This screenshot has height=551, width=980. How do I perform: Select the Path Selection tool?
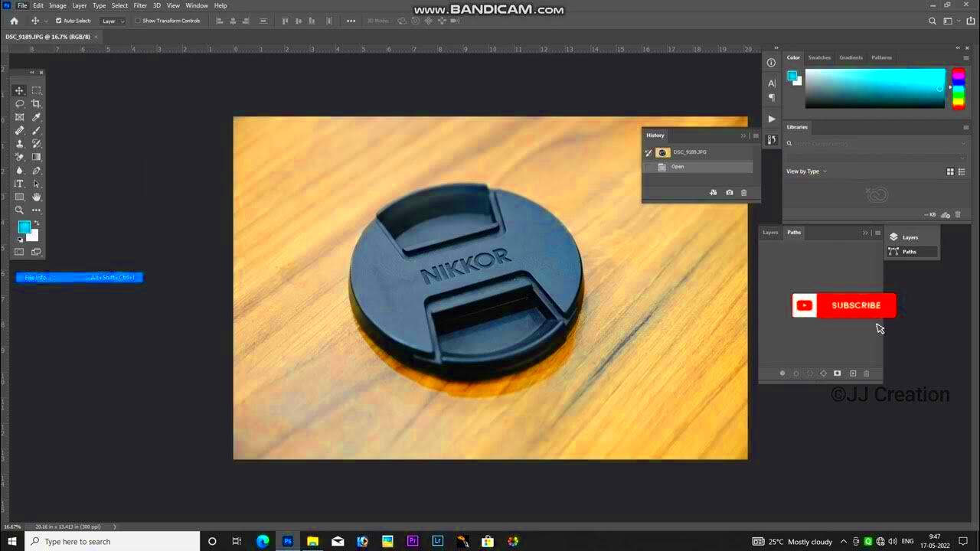click(36, 184)
